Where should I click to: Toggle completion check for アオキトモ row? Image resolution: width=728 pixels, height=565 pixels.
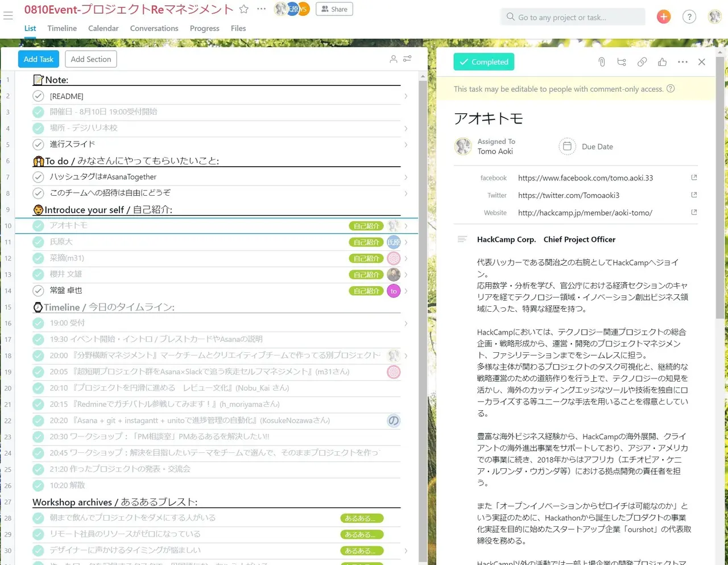[x=38, y=226]
